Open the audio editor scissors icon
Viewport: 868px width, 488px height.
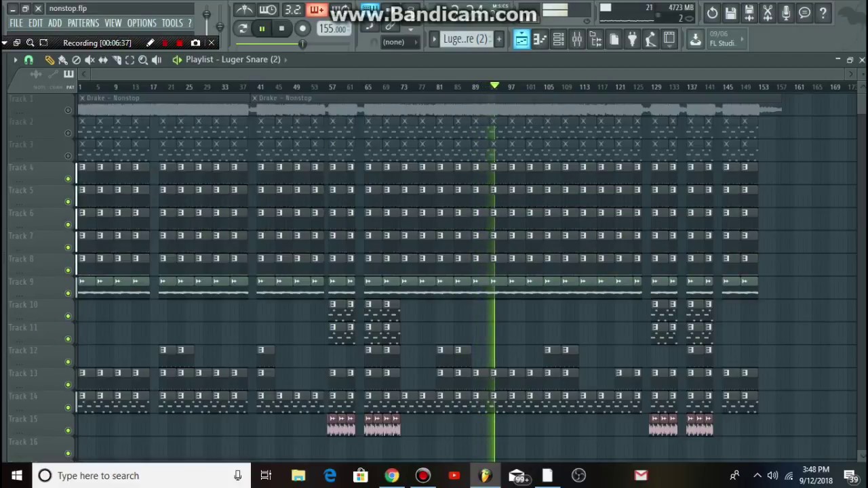click(x=768, y=13)
